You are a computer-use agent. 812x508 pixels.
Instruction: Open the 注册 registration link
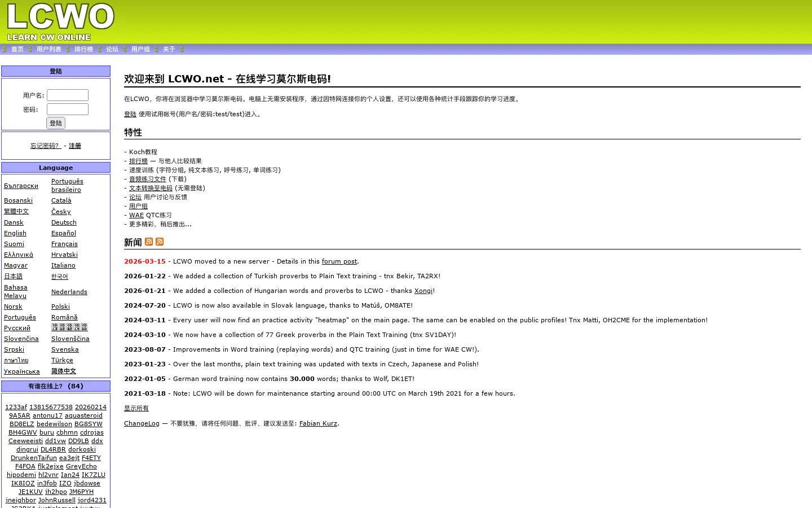pos(75,146)
